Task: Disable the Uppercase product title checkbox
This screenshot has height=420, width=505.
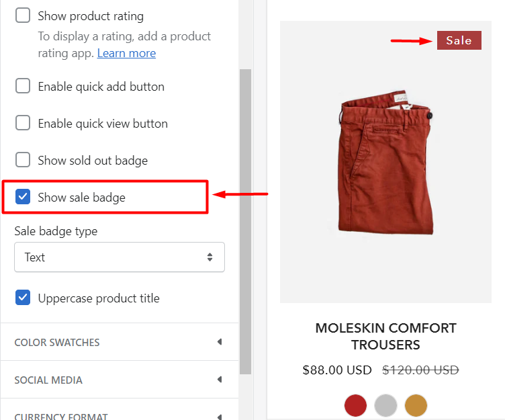Action: (x=23, y=298)
